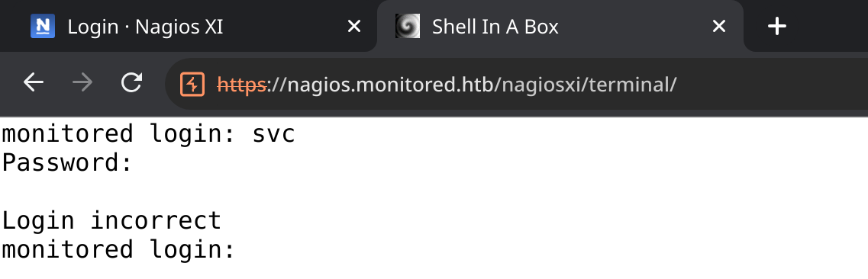The height and width of the screenshot is (279, 868).
Task: Click the svc username text in terminal
Action: pos(273,134)
